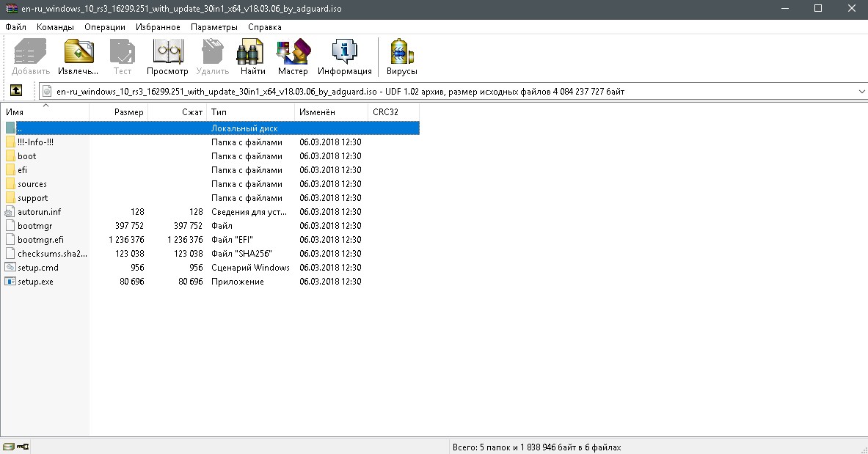The width and height of the screenshot is (868, 454).
Task: Click the drive icon in status bar
Action: pos(8,447)
